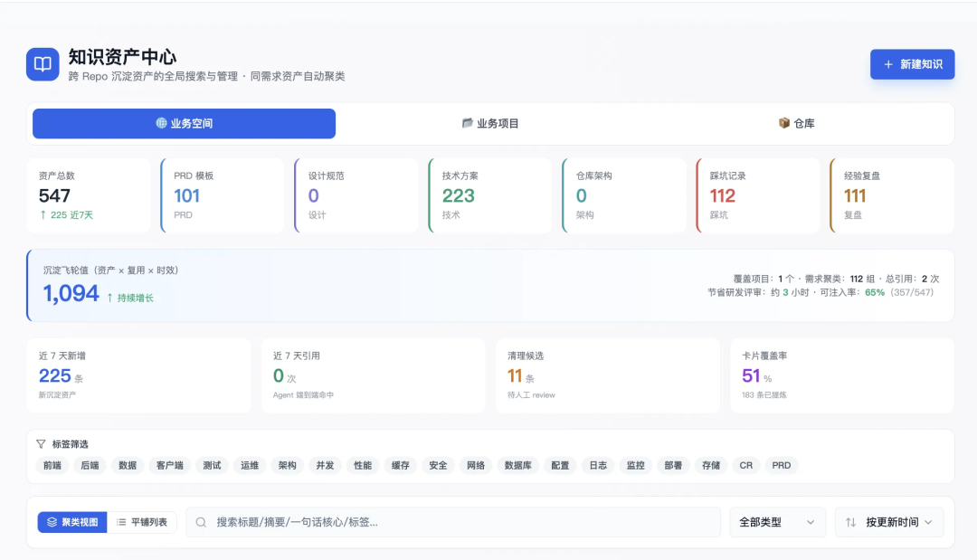Screen dimensions: 977x560
Task: Toggle the 性能 tag filter
Action: pos(363,465)
